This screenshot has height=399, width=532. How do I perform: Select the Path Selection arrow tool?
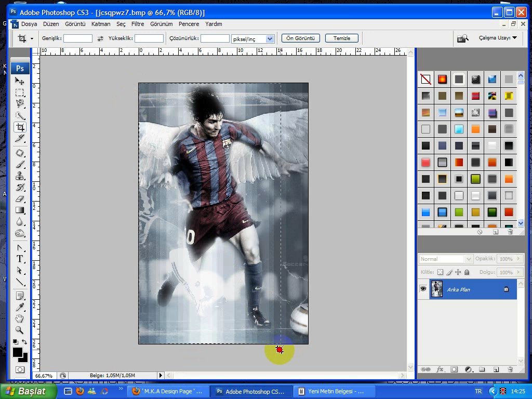point(20,271)
